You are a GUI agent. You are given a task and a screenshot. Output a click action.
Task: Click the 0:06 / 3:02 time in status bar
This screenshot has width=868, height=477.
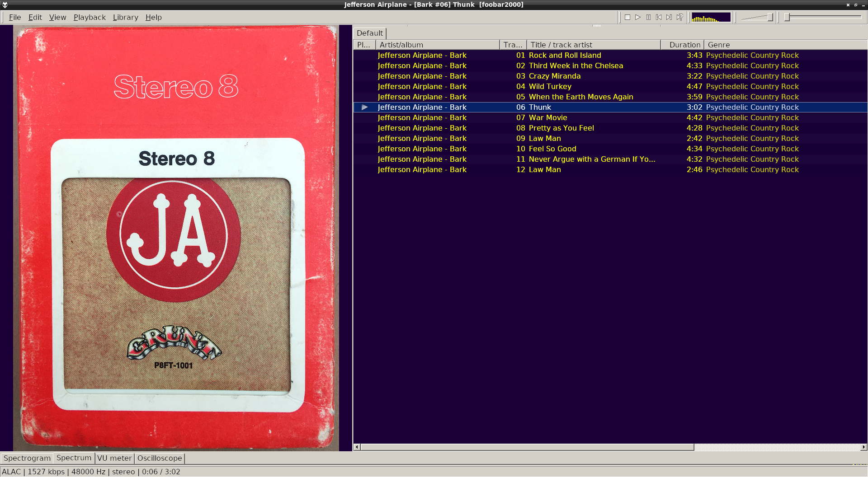coord(161,472)
